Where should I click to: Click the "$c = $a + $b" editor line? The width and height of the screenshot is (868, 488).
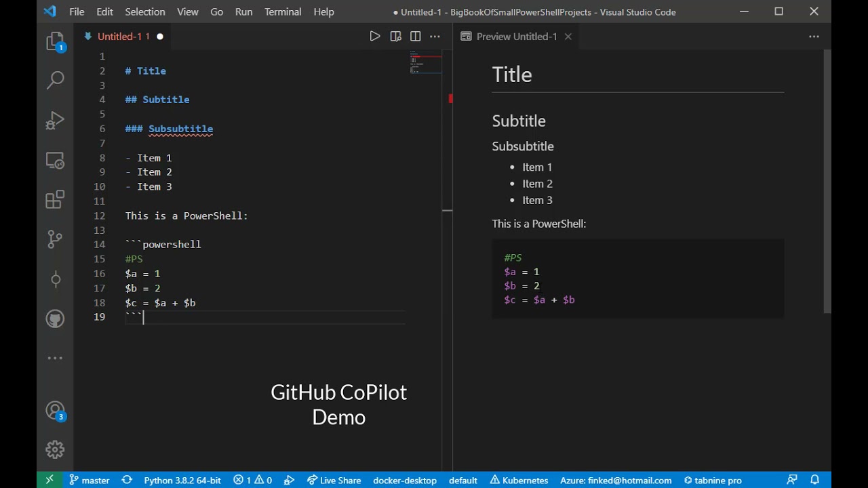[x=161, y=303]
